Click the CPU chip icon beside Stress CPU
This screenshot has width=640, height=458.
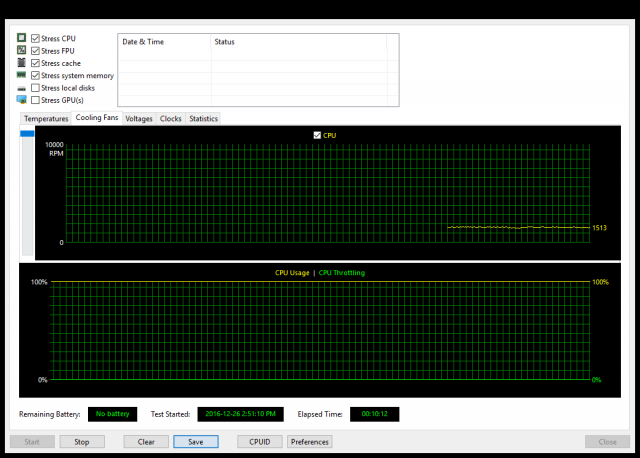tap(21, 38)
